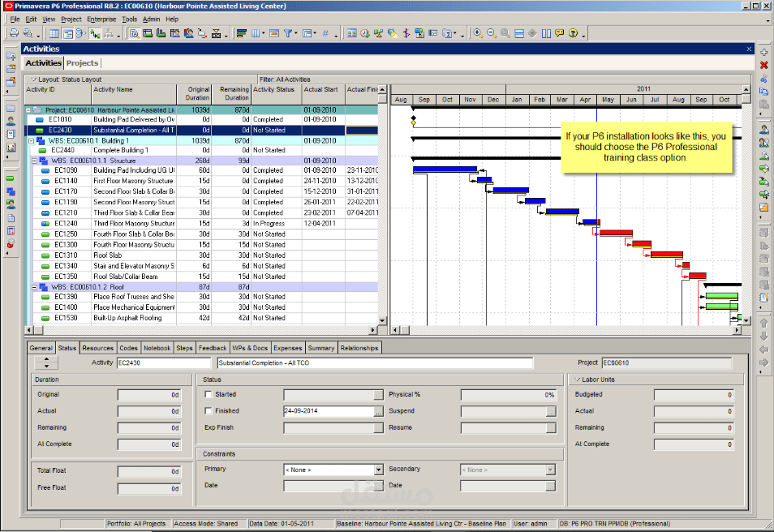Add a new activity with plus icon

pyautogui.click(x=764, y=53)
